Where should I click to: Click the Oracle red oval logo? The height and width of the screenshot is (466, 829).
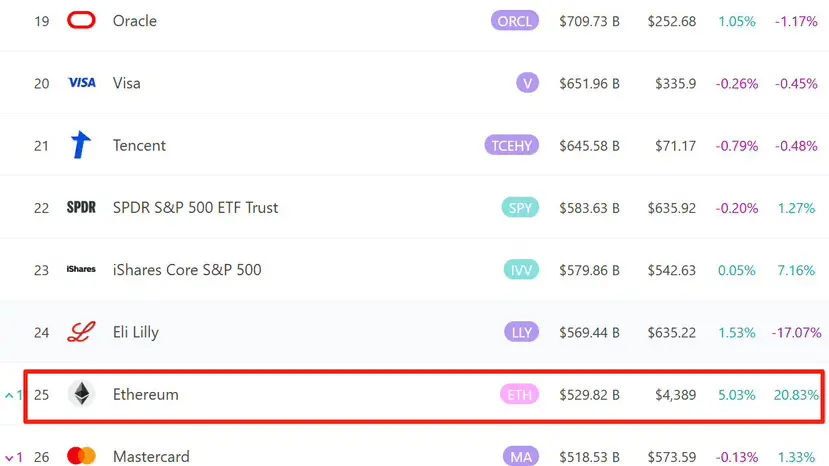tap(81, 21)
